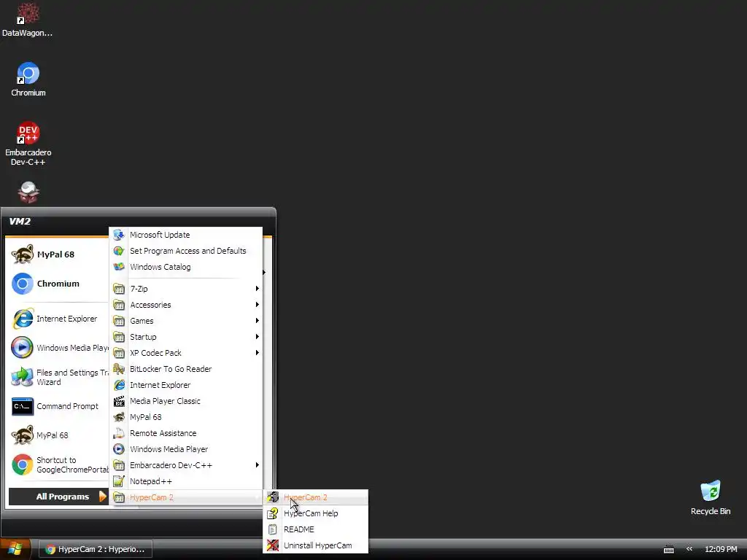
Task: Click the Accessories folder icon
Action: click(x=119, y=305)
